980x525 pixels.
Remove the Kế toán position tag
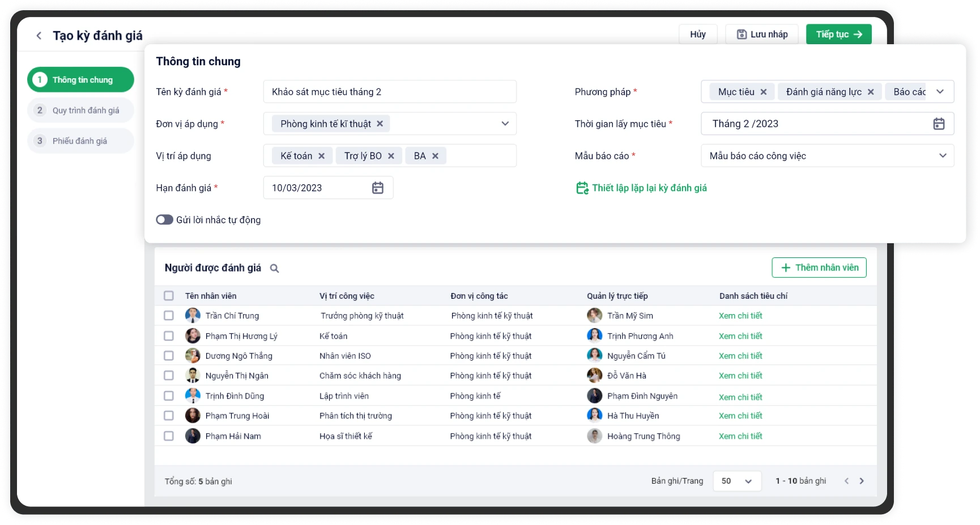tap(321, 156)
